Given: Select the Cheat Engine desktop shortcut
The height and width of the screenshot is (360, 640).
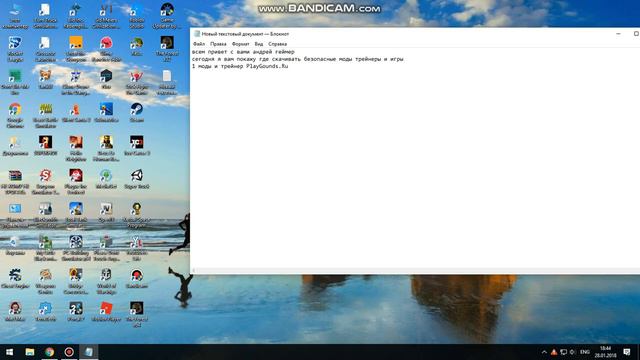Looking at the screenshot, I should point(15,279).
